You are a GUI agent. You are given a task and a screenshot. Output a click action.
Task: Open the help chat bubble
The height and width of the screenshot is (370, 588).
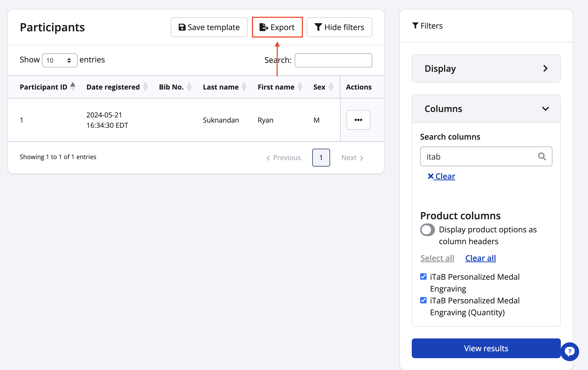569,351
